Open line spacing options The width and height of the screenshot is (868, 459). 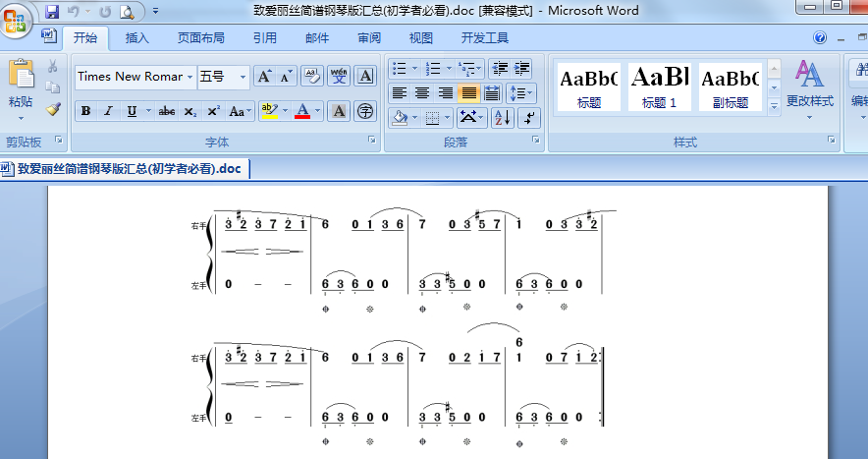pyautogui.click(x=521, y=93)
